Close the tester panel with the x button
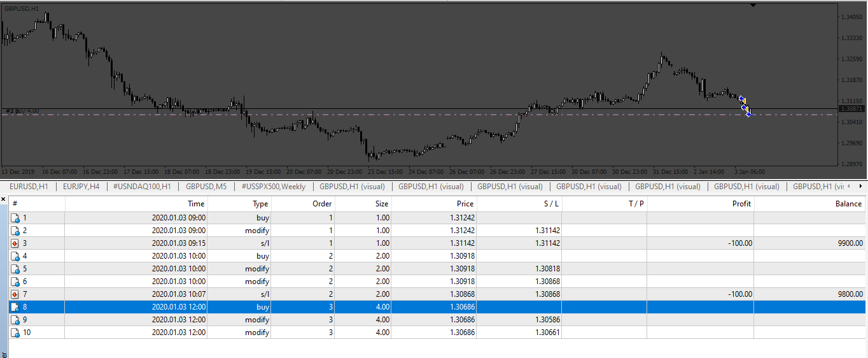Viewport: 868px width, 358px height. (x=3, y=200)
